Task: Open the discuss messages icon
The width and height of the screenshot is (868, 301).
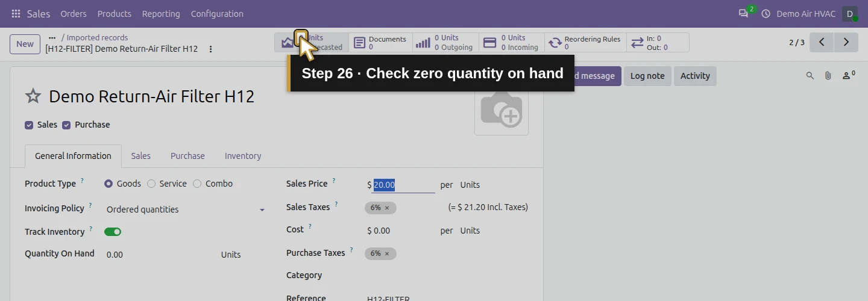Action: coord(743,13)
